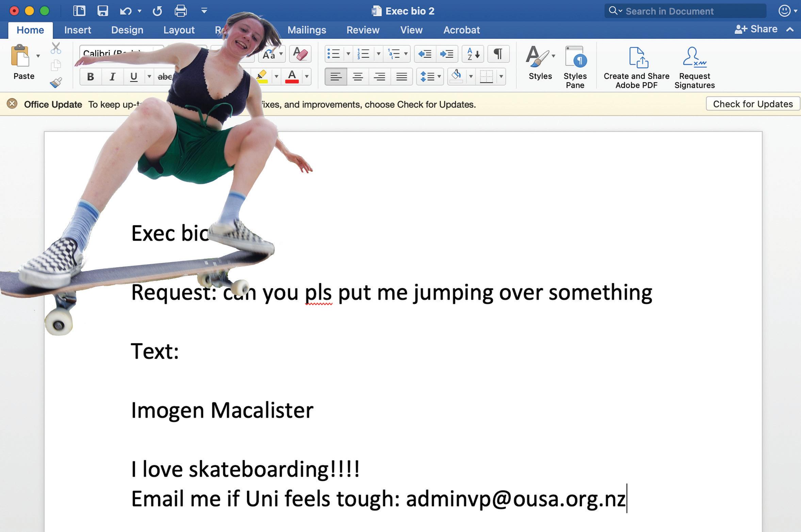Switch to the Insert tab
Viewport: 801px width, 532px height.
click(x=78, y=30)
